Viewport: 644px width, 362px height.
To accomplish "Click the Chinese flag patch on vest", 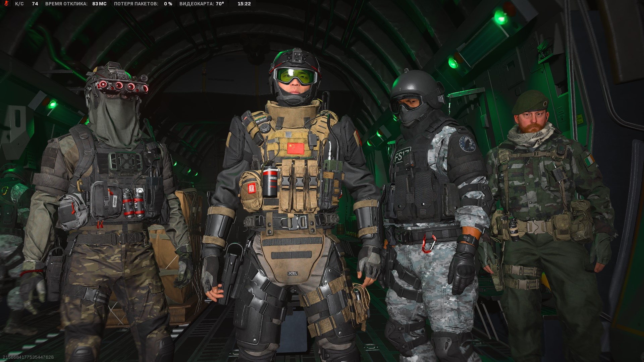I will click(296, 148).
